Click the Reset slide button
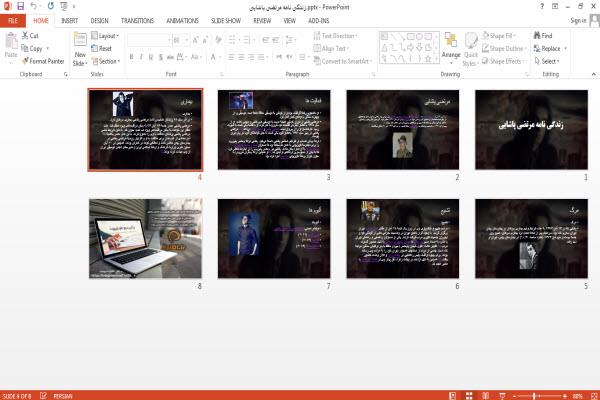This screenshot has height=400, width=600. pos(102,49)
